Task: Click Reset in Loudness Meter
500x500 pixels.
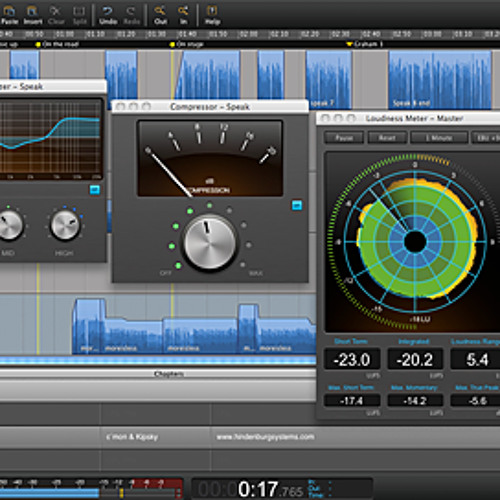Action: tap(387, 138)
